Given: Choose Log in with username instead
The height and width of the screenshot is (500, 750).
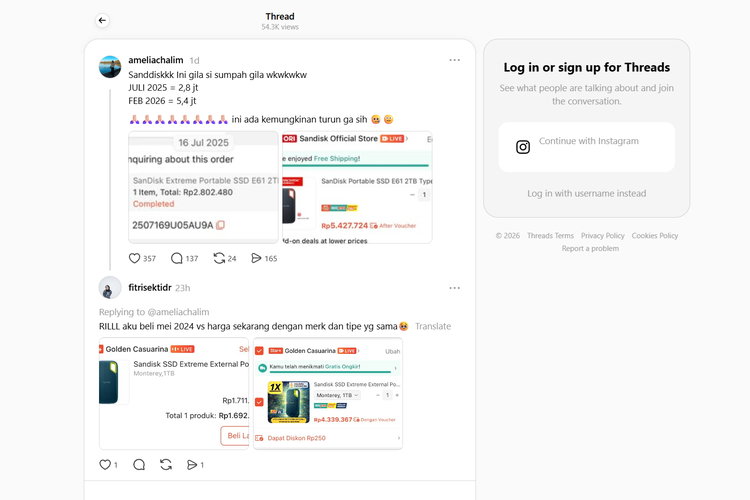Looking at the screenshot, I should [x=586, y=193].
